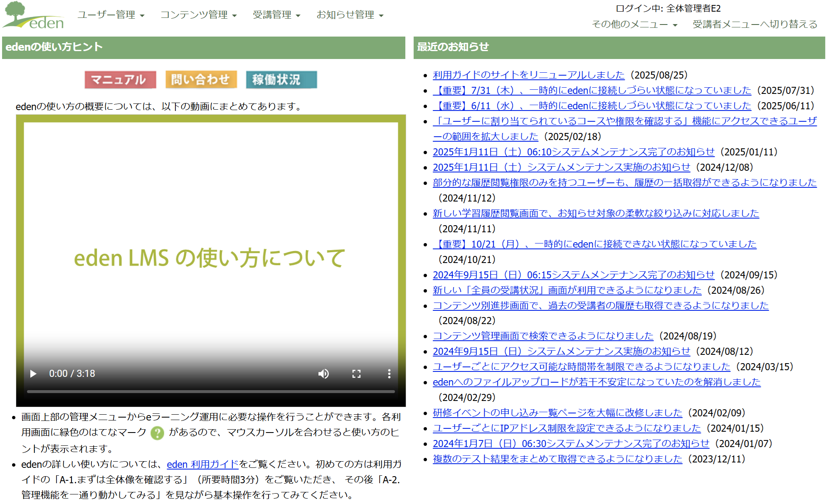Open the video's three-dot more options
The image size is (831, 504).
click(x=389, y=374)
